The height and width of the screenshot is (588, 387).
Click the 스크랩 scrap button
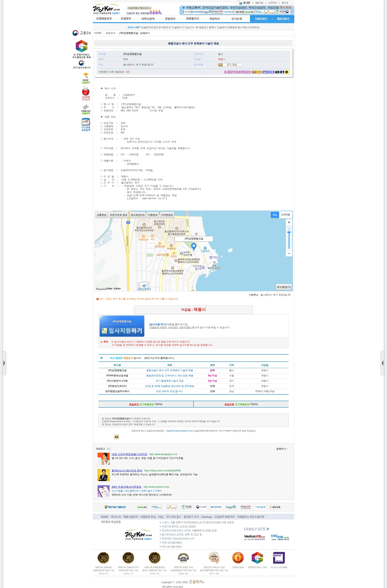tap(268, 72)
